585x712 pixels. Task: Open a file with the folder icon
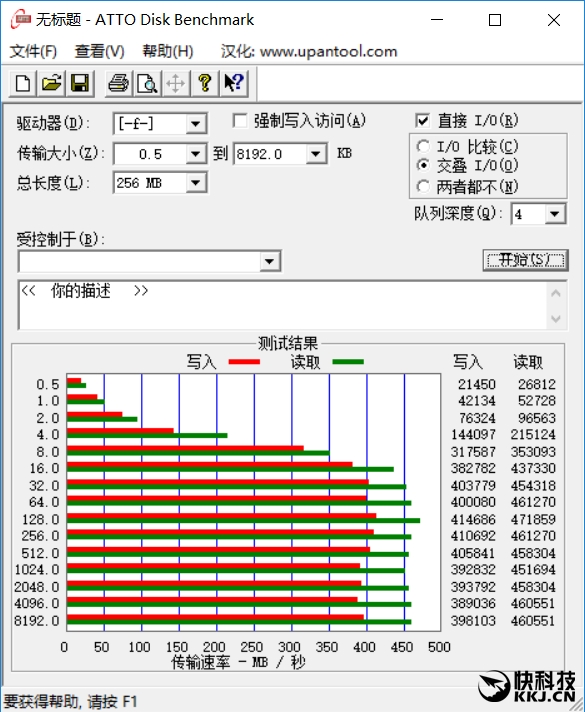51,84
